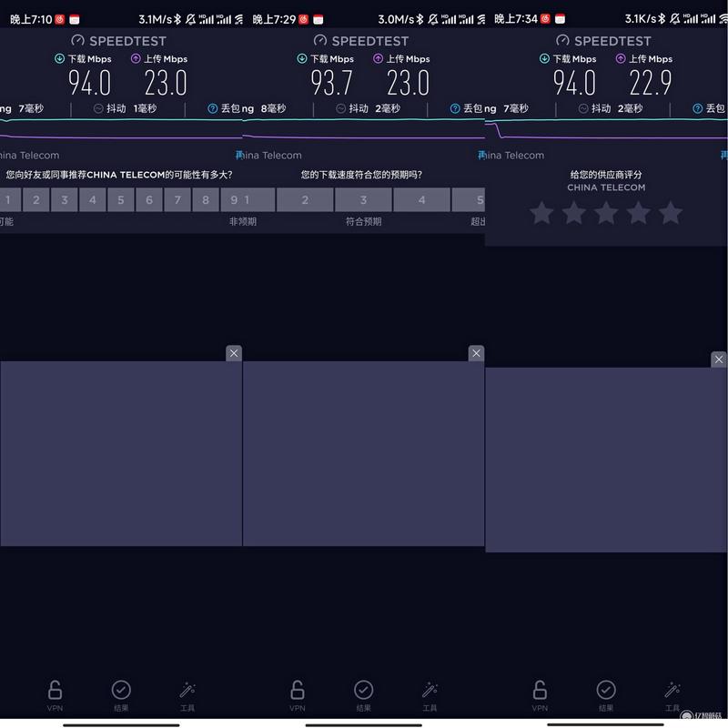The height and width of the screenshot is (728, 728).
Task: Choose score 5 for recommending China Telecom
Action: coord(121,199)
